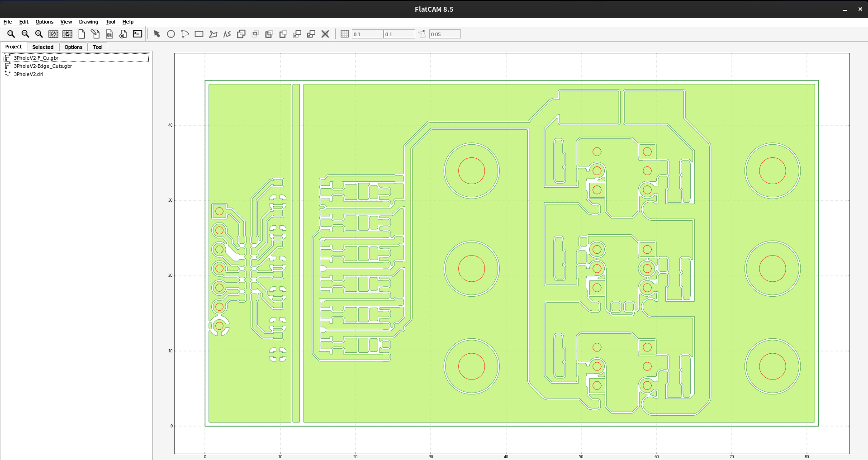Click the Polygon Union toolbar icon
Image resolution: width=868 pixels, height=460 pixels.
tap(241, 34)
